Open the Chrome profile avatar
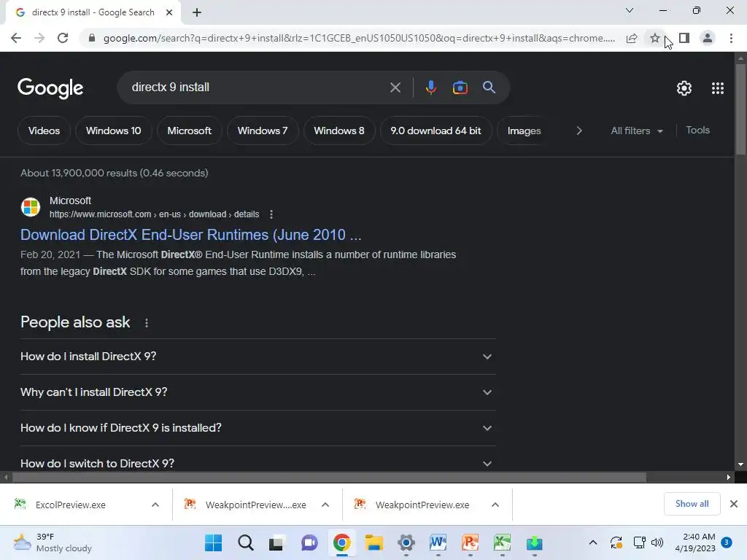This screenshot has width=747, height=560. 708,38
